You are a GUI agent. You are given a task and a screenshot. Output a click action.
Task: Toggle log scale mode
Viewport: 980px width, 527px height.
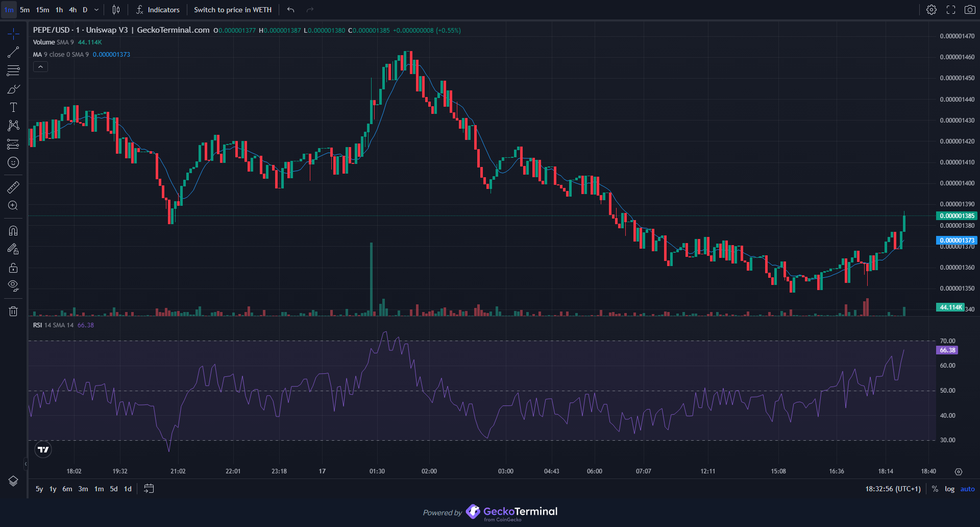click(949, 489)
